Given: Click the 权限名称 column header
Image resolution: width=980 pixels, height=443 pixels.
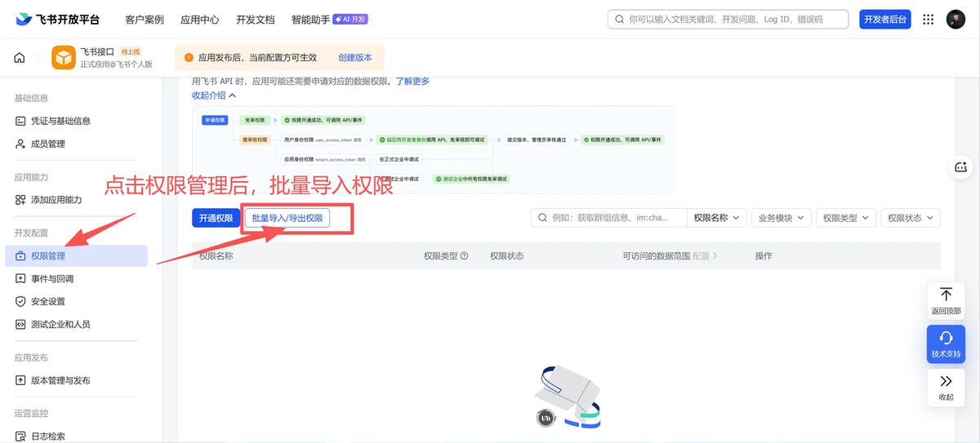Looking at the screenshot, I should pyautogui.click(x=216, y=256).
